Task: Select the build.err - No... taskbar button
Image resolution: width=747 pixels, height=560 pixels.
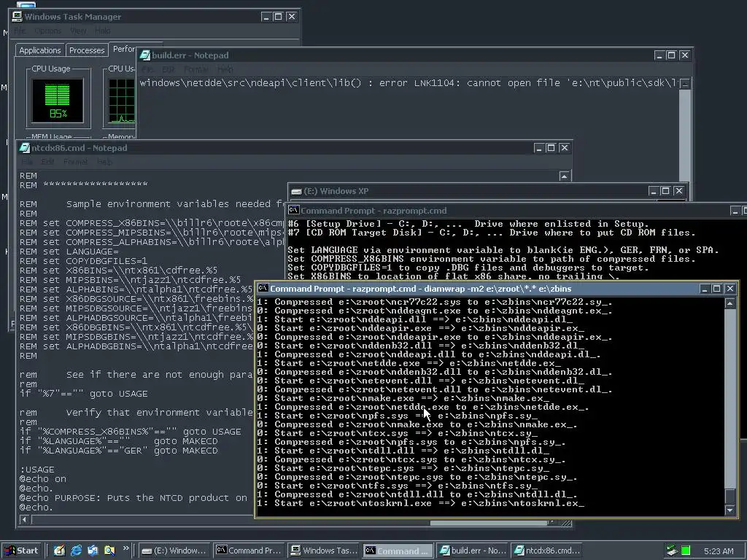Action: coord(473,551)
